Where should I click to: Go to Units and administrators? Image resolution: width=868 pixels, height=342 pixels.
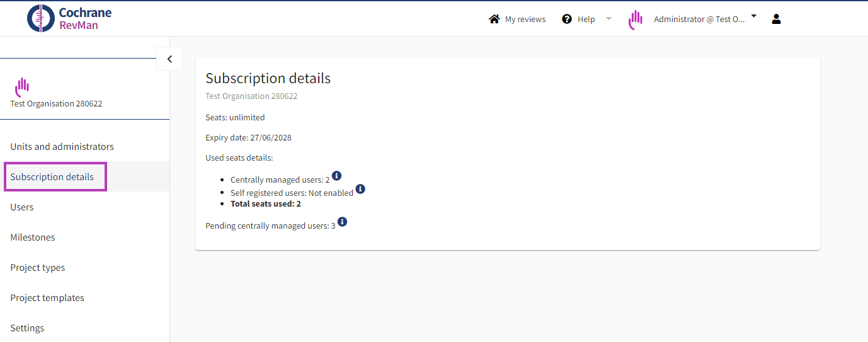click(x=62, y=147)
